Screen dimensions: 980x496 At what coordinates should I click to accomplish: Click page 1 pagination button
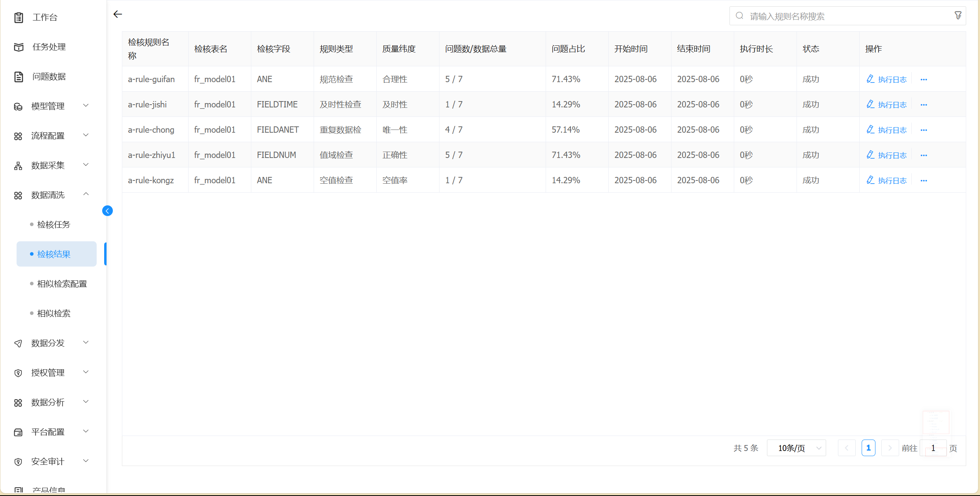[868, 448]
